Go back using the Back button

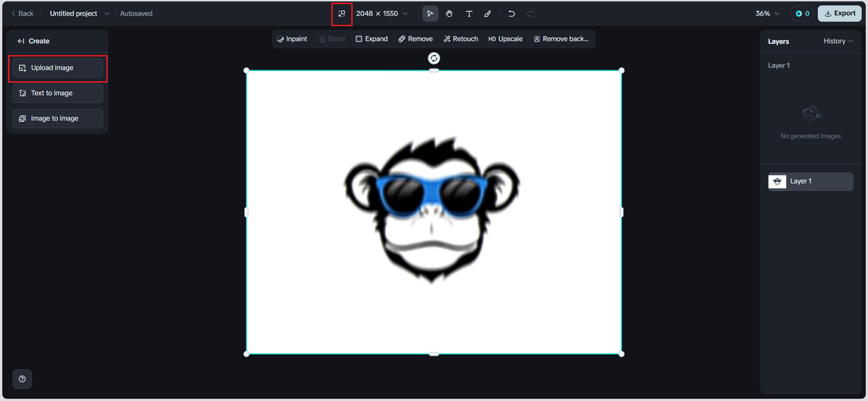click(22, 14)
